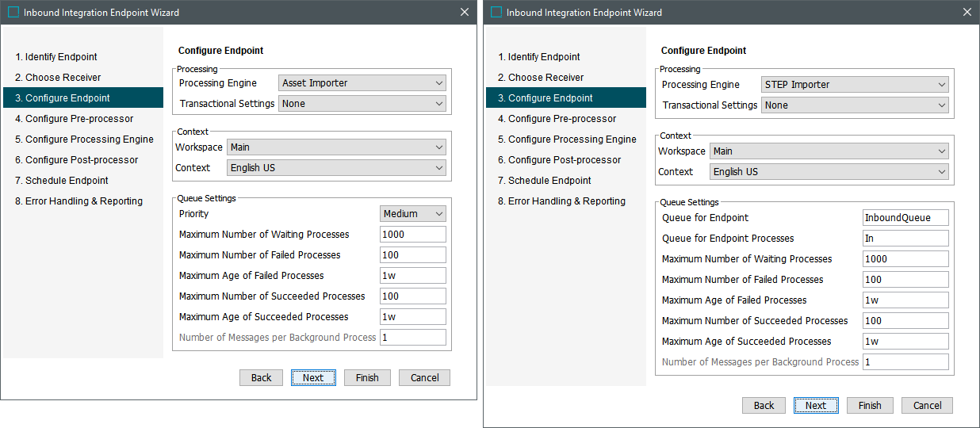Close the Asset Importer wizard window
The image size is (980, 428).
[465, 12]
